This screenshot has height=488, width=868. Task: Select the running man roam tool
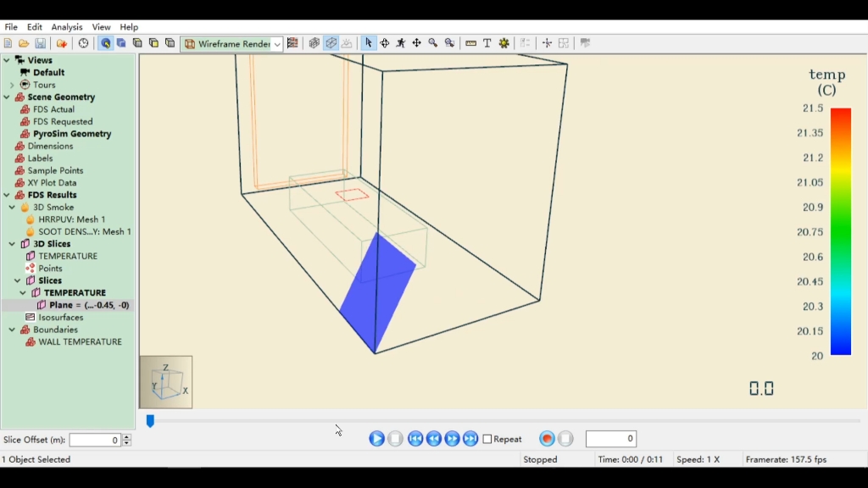(x=401, y=43)
